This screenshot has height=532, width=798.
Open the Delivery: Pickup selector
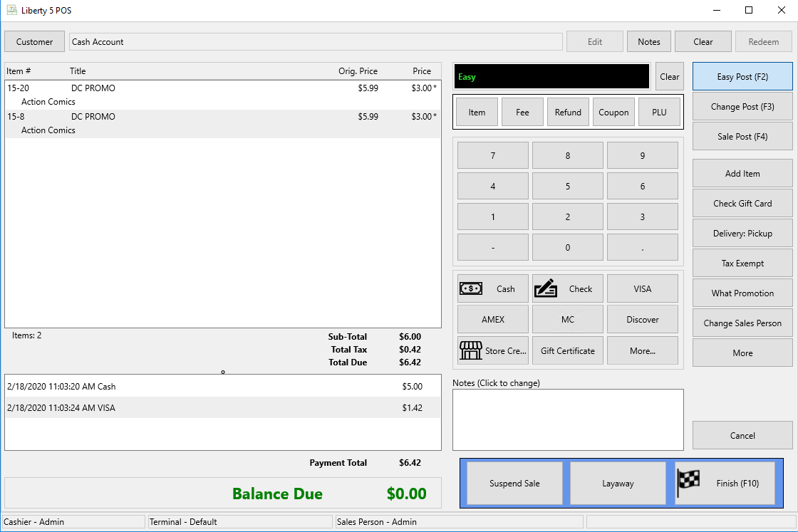pos(742,234)
